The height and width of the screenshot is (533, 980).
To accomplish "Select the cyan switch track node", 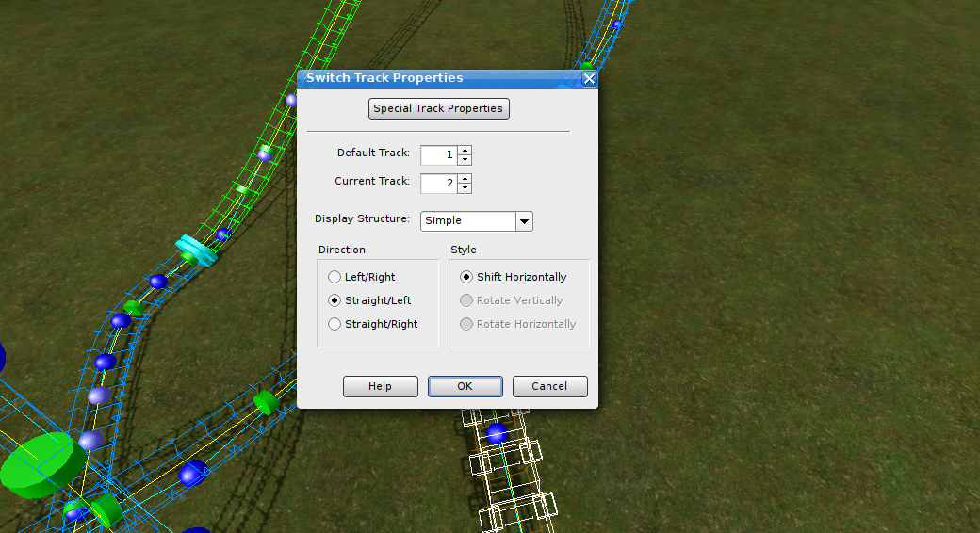I will tap(196, 250).
